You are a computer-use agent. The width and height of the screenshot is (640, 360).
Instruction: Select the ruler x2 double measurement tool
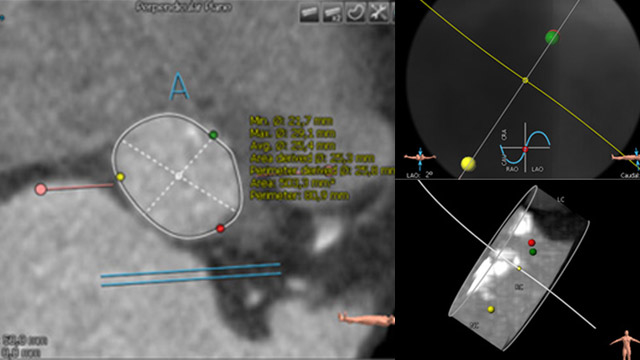click(x=333, y=12)
